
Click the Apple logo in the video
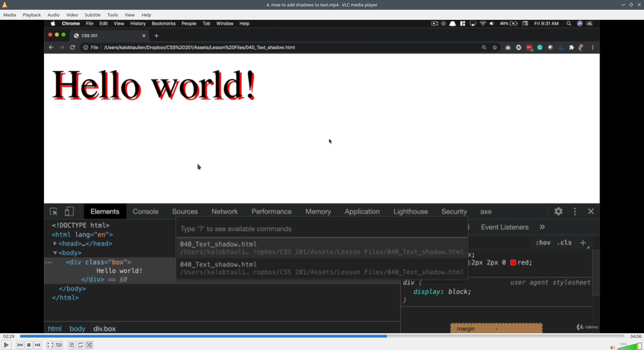tap(53, 24)
